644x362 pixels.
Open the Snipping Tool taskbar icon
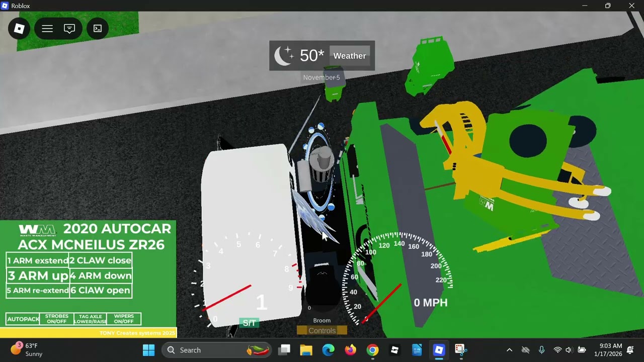[x=461, y=350]
